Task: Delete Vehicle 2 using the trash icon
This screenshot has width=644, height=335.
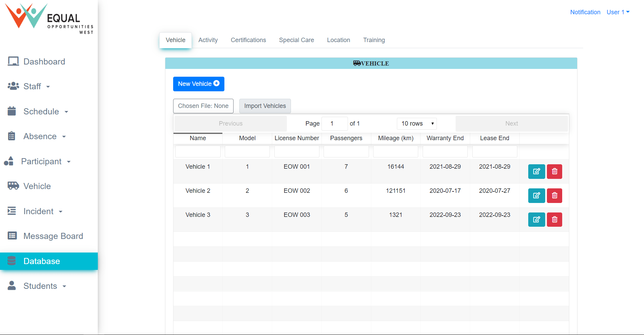Action: pyautogui.click(x=554, y=196)
